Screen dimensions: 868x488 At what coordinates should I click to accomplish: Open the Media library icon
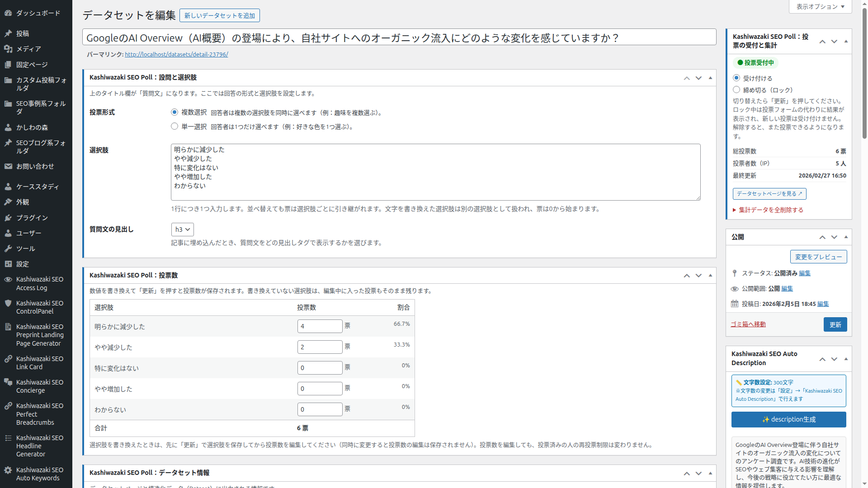(8, 49)
